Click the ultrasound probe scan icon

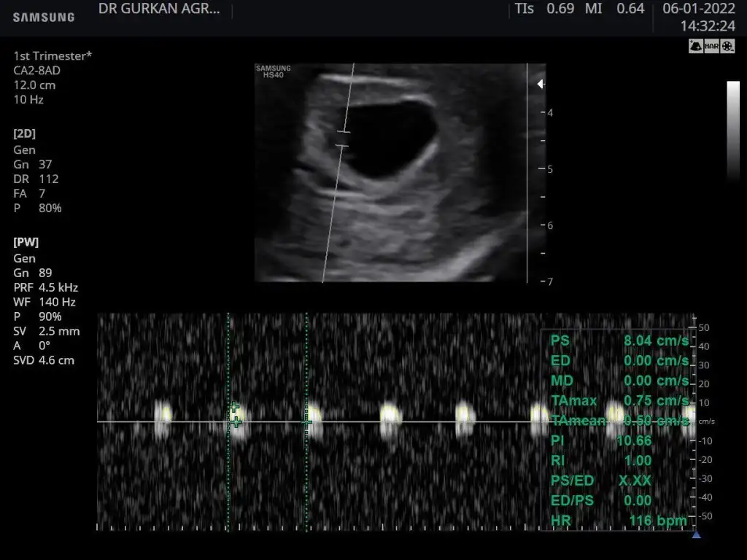point(696,46)
